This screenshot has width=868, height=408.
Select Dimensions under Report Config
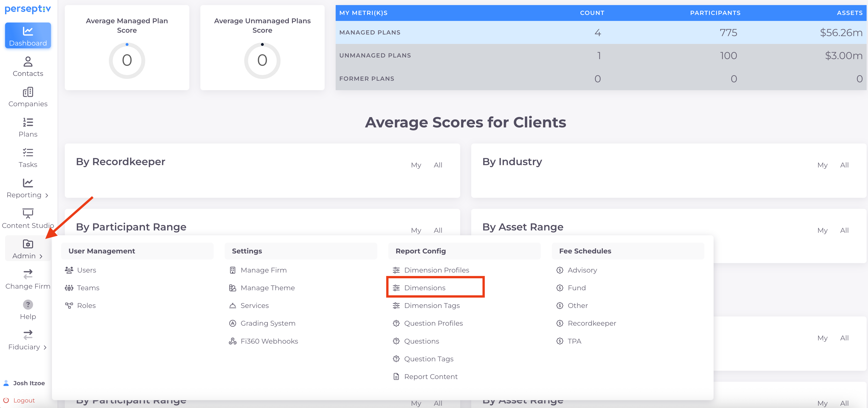(x=425, y=288)
